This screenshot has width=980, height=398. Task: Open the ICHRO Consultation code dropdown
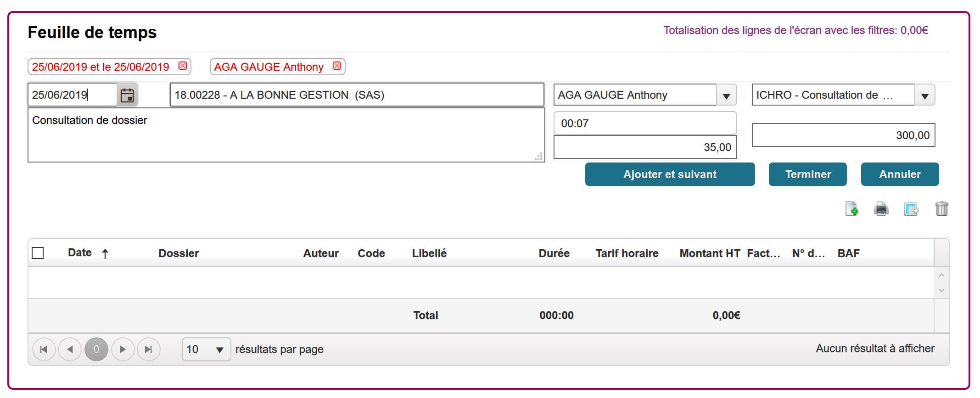coord(925,95)
